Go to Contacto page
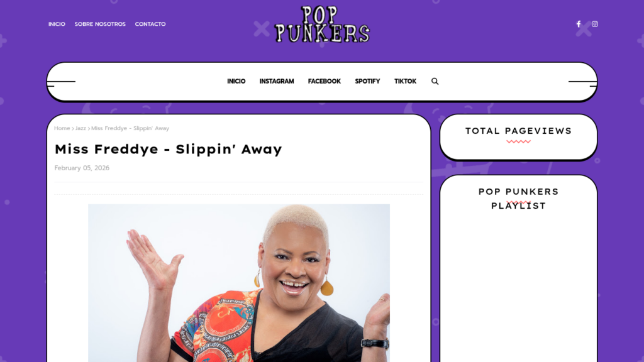Screen dimensions: 644x362 [150, 24]
